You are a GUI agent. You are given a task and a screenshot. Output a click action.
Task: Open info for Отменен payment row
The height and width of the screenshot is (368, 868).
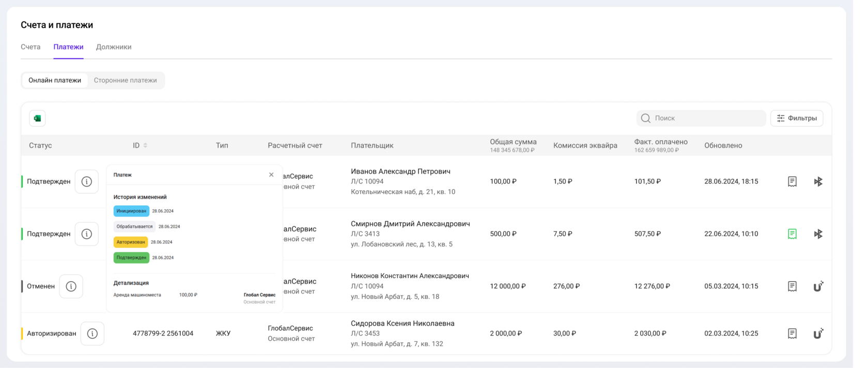point(71,286)
